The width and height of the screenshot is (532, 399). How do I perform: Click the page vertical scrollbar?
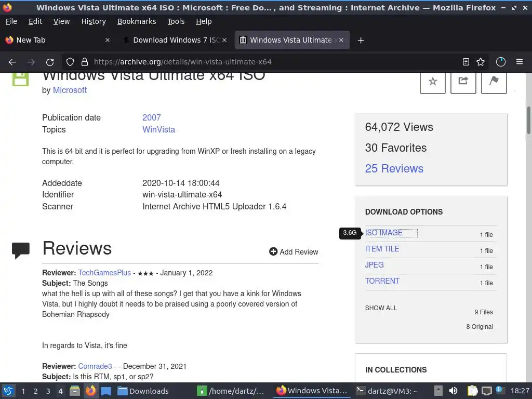[528, 121]
